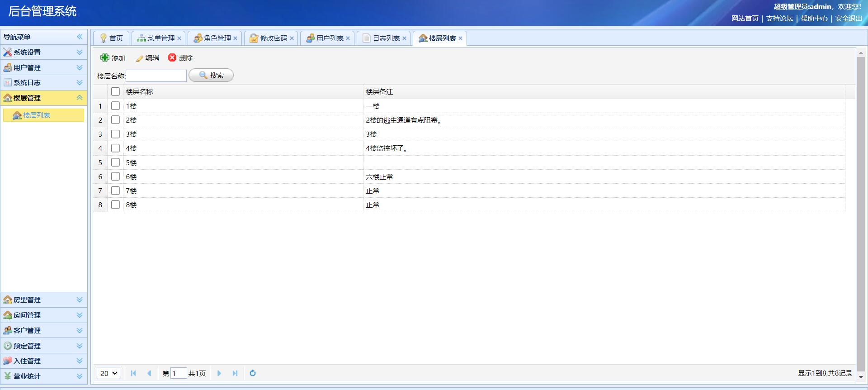Viewport: 868px width, 390px height.
Task: Click the pencil Edit (编辑) icon
Action: coord(140,58)
